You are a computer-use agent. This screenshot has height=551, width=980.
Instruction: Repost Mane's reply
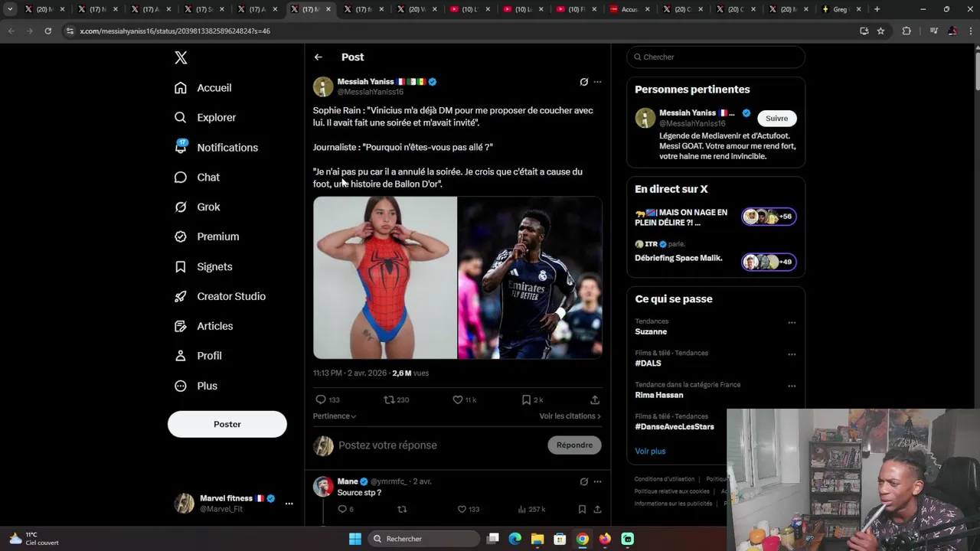tap(402, 510)
